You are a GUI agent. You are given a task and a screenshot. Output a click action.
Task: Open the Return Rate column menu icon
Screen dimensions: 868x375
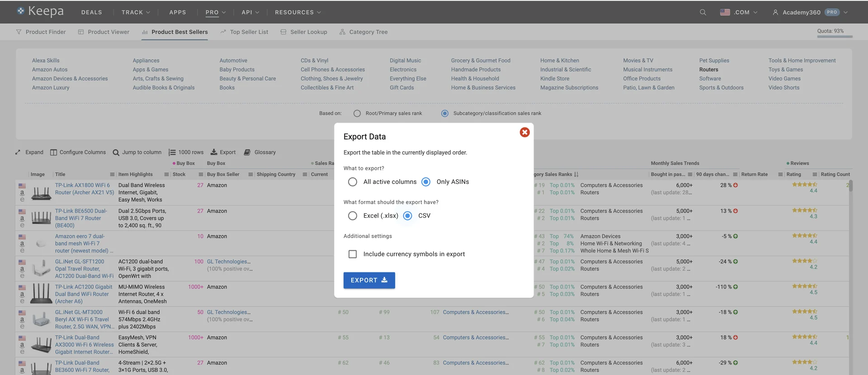tap(780, 174)
